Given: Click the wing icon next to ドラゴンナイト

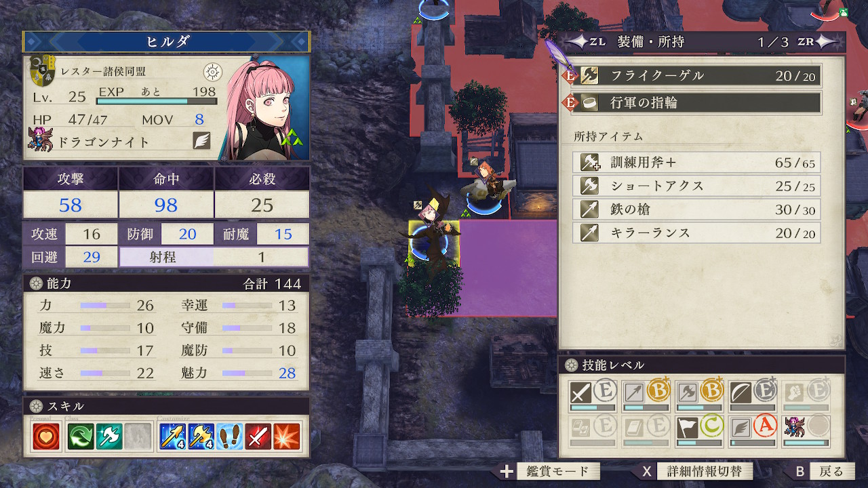Looking at the screenshot, I should click(201, 141).
